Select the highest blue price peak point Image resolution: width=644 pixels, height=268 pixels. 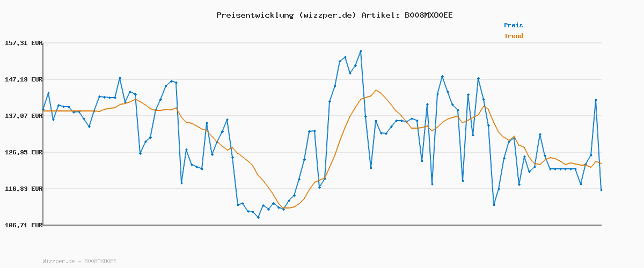(361, 51)
